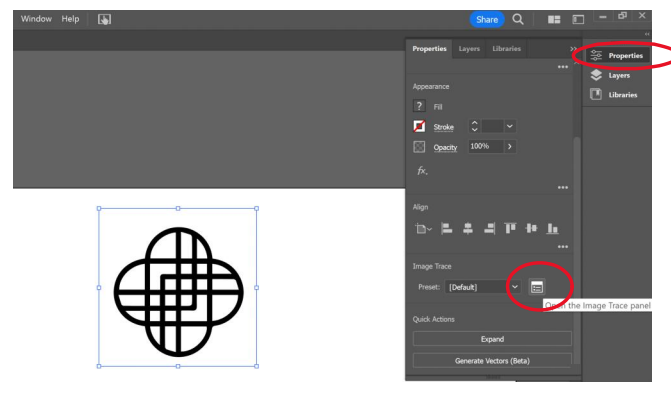Align objects to horizontal center
This screenshot has height=400, width=671.
(x=469, y=227)
